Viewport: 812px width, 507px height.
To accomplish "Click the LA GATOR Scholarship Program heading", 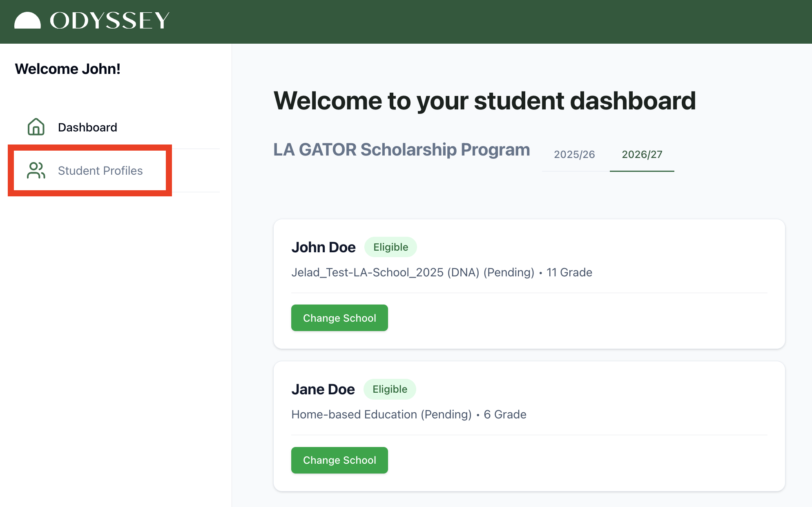I will 402,150.
